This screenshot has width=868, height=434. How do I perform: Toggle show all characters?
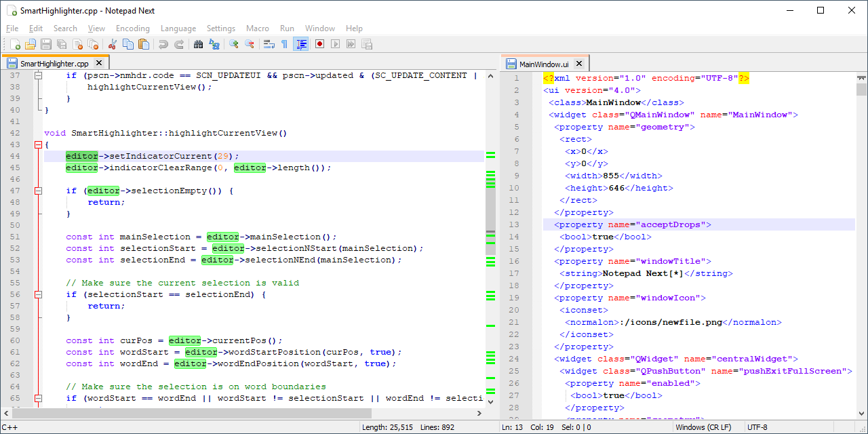(x=284, y=43)
